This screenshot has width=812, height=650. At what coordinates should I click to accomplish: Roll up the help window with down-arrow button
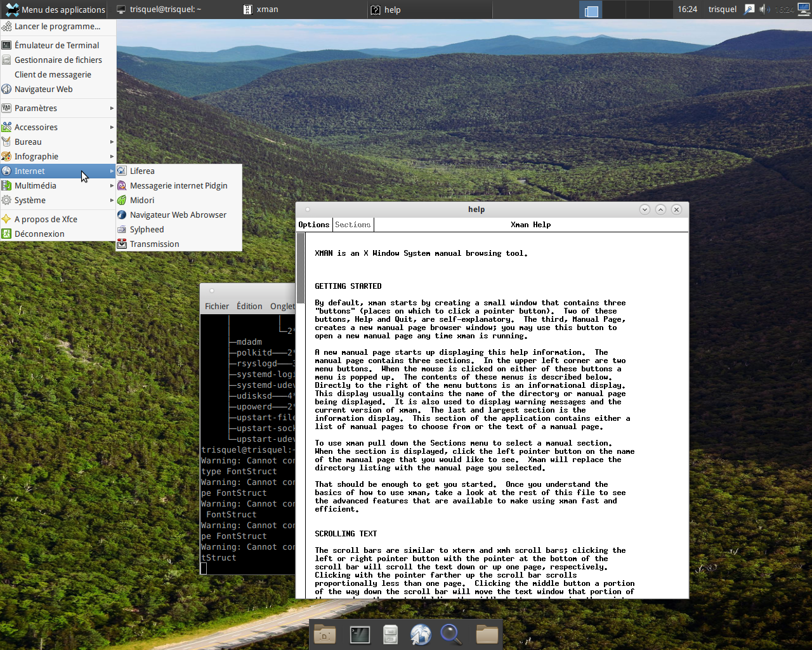pos(645,209)
